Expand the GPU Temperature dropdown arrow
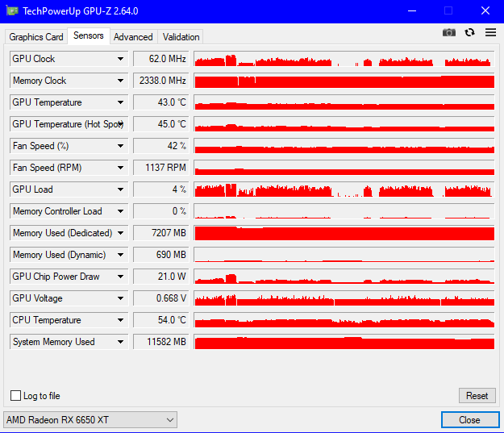 120,102
